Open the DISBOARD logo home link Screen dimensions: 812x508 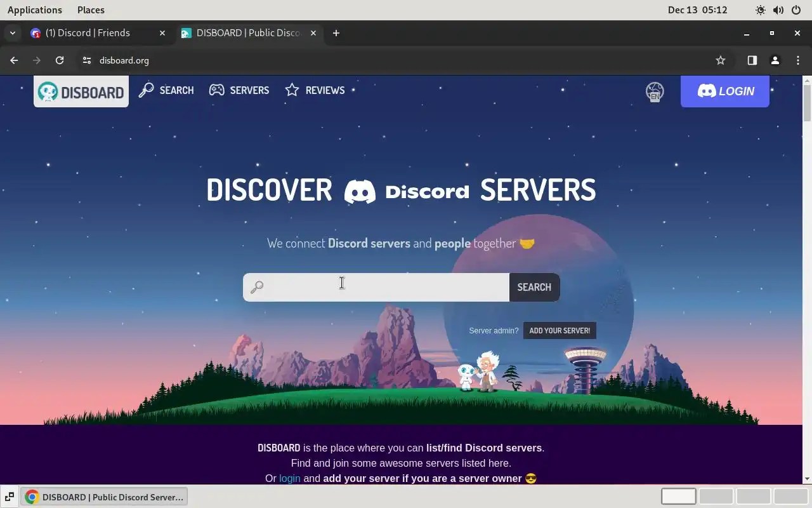tap(81, 91)
